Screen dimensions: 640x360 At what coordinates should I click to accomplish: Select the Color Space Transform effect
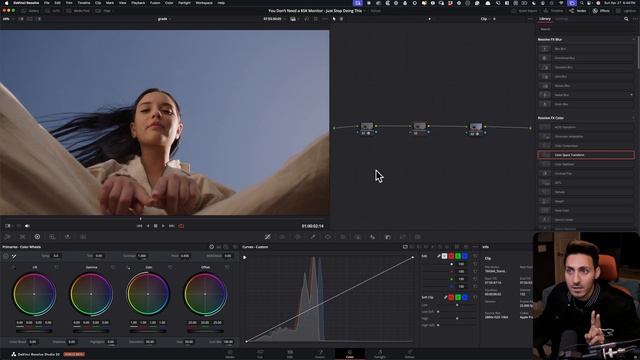pyautogui.click(x=586, y=155)
